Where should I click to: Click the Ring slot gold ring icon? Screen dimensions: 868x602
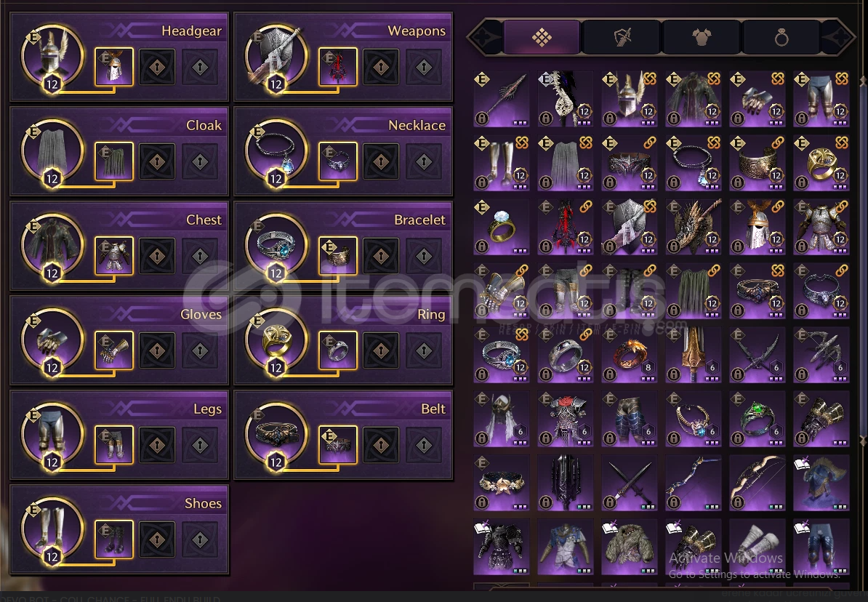pyautogui.click(x=276, y=340)
